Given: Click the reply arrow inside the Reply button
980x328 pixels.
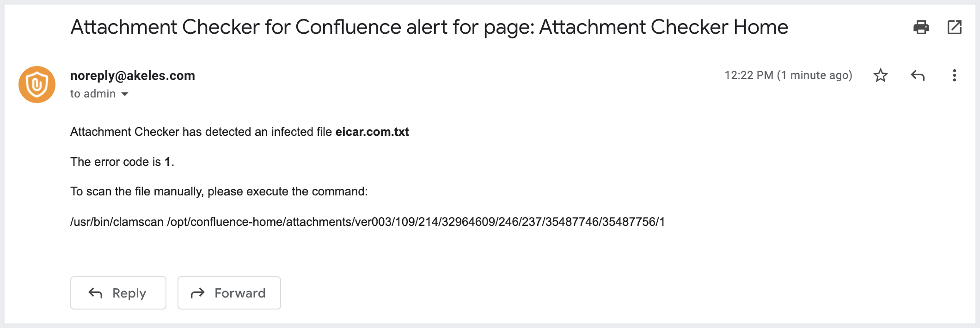Looking at the screenshot, I should (95, 292).
